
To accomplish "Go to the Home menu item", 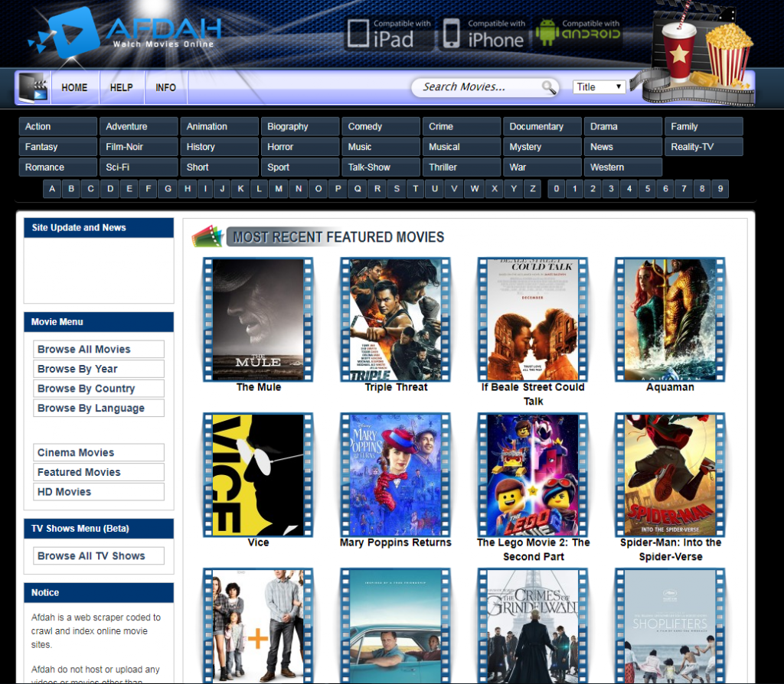I will [x=74, y=87].
